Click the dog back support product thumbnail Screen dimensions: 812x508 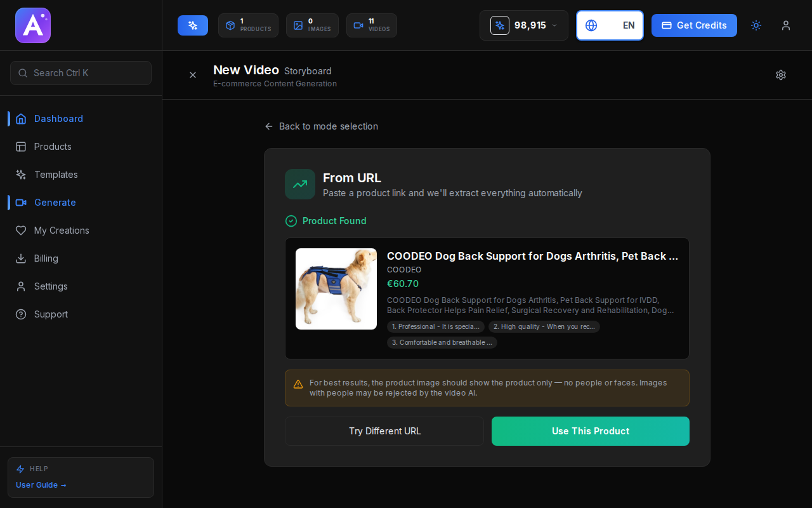pos(336,289)
